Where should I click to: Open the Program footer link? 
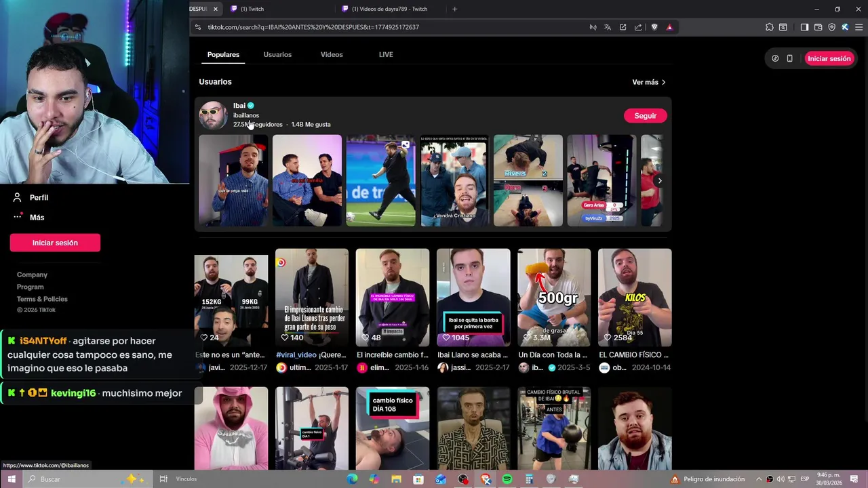pos(30,287)
